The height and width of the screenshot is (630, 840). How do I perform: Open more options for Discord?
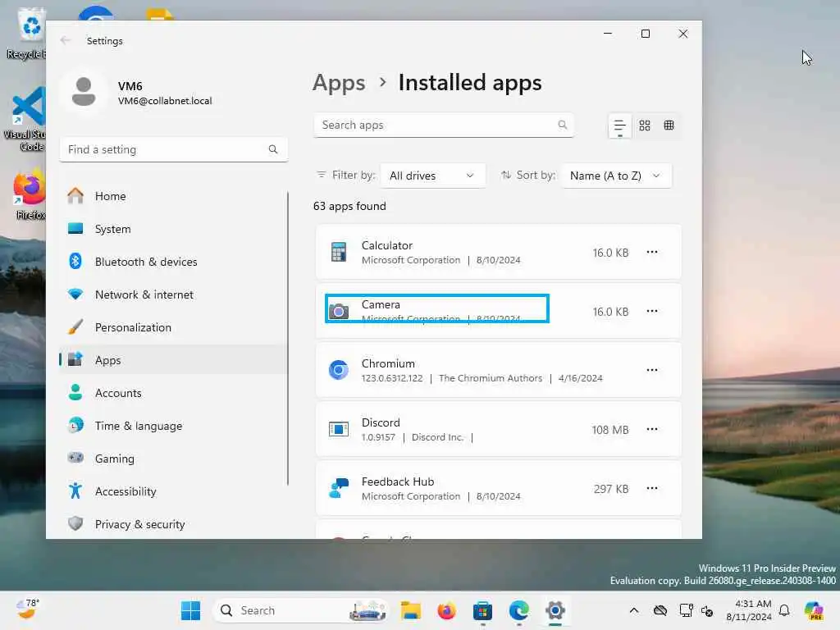tap(652, 429)
